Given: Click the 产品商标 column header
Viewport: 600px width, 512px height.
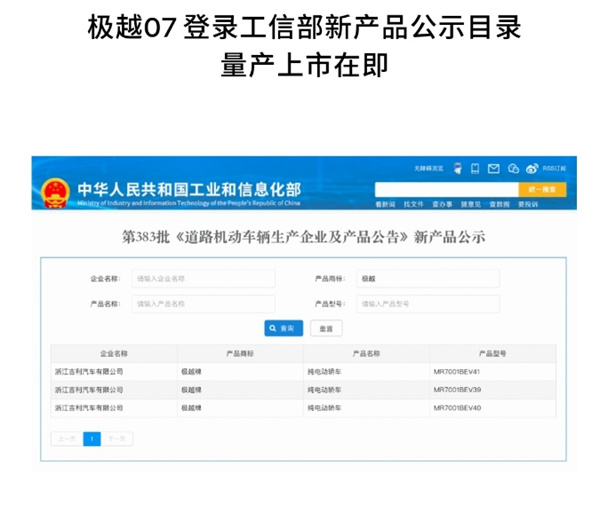Looking at the screenshot, I should (x=240, y=354).
